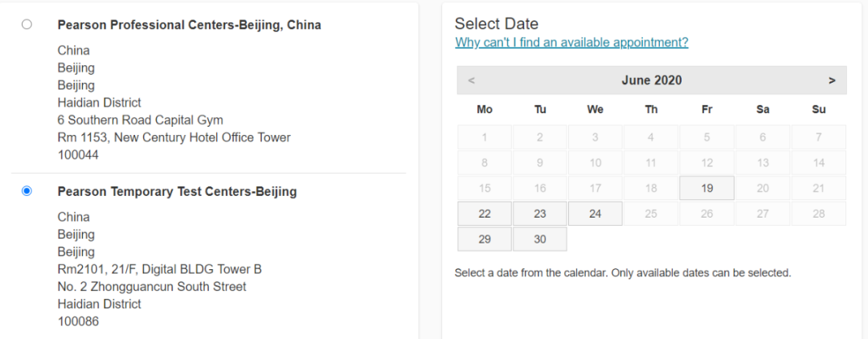
Task: Open 'Why can't I find an available appointment?' link
Action: coord(571,43)
